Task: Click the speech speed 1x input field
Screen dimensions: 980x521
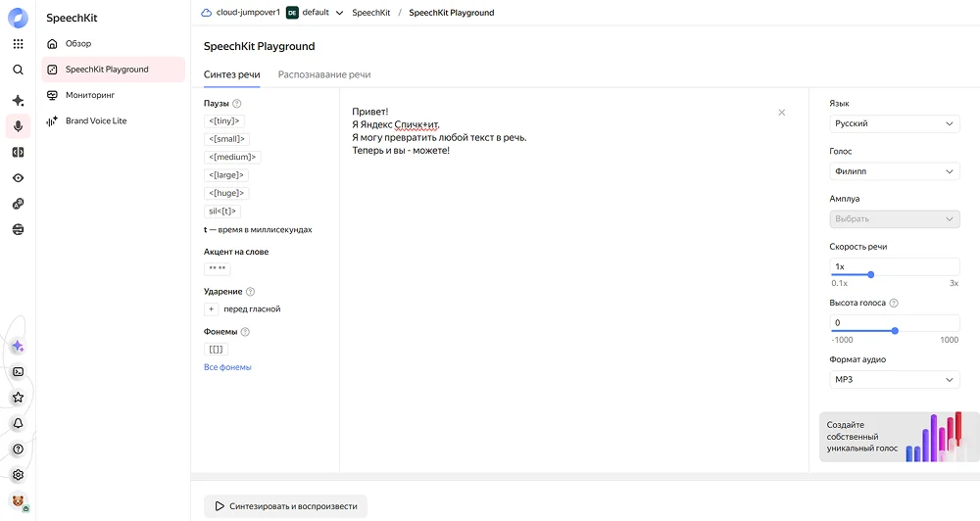Action: pyautogui.click(x=895, y=266)
